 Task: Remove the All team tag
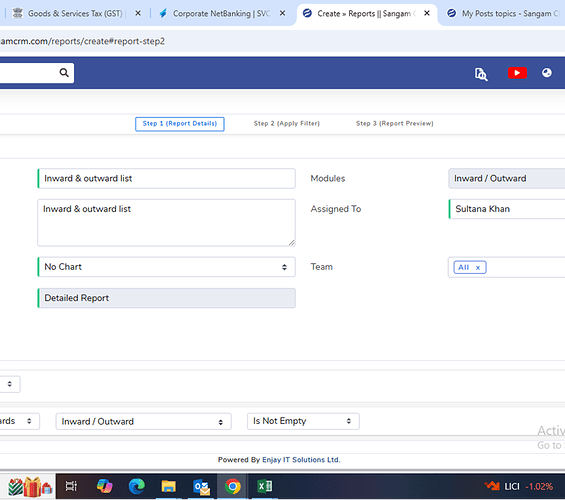[478, 268]
